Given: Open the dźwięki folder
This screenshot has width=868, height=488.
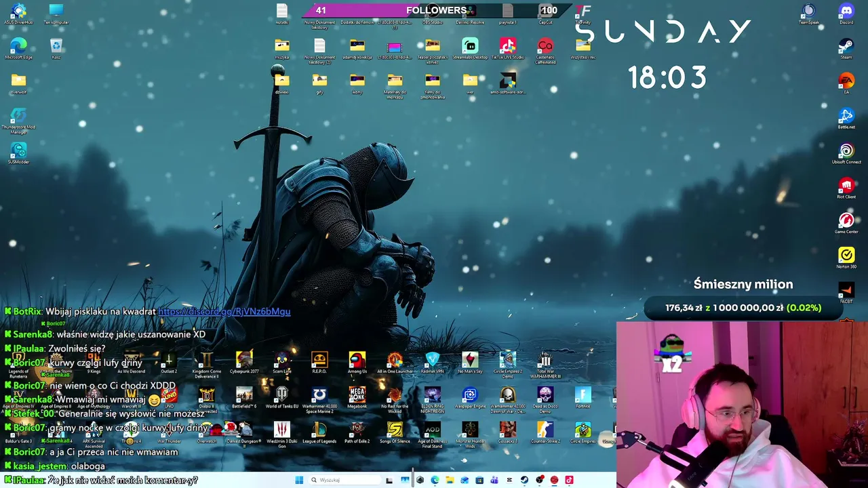Looking at the screenshot, I should pyautogui.click(x=282, y=83).
